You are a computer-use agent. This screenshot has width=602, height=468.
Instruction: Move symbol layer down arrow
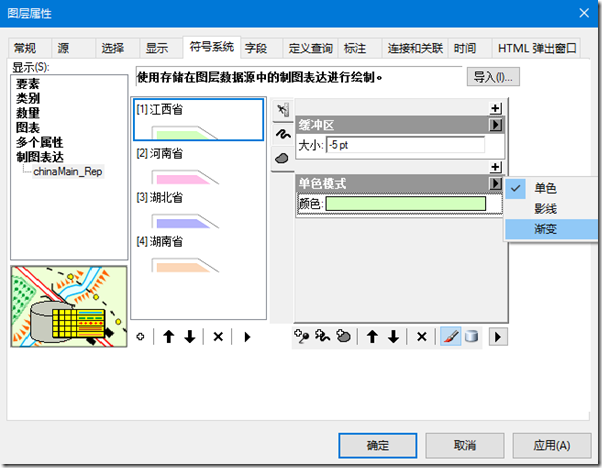(x=393, y=337)
